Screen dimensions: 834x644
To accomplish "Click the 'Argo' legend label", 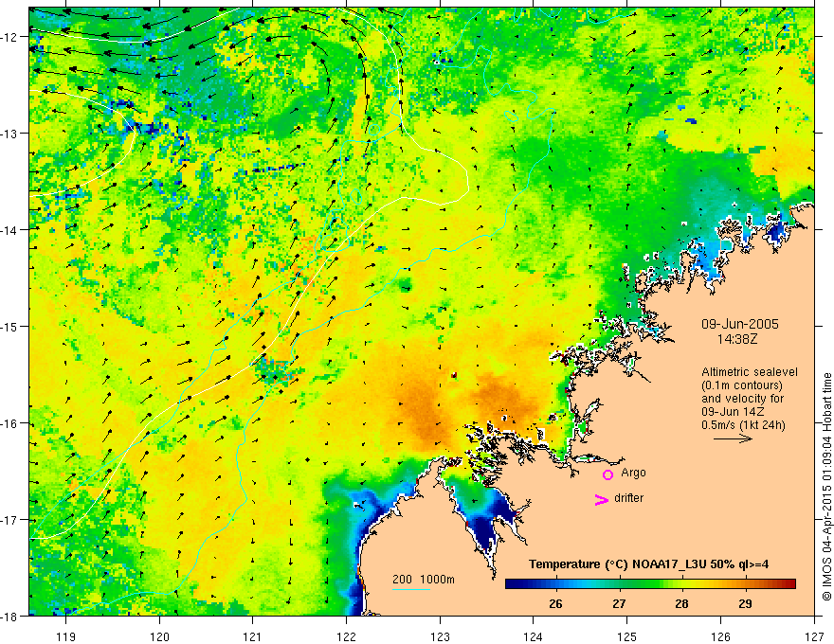I will point(633,473).
